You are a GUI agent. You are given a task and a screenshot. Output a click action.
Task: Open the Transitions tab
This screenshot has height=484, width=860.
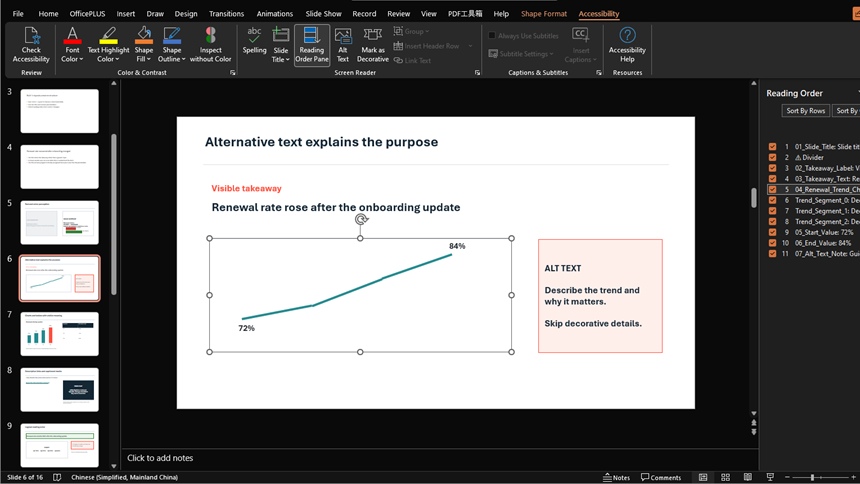(x=227, y=14)
